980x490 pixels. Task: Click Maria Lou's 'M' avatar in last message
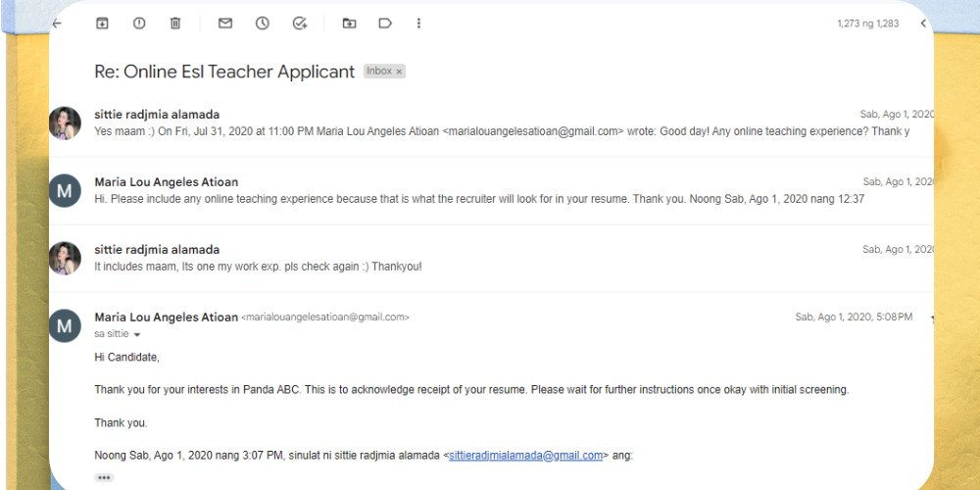pos(65,325)
